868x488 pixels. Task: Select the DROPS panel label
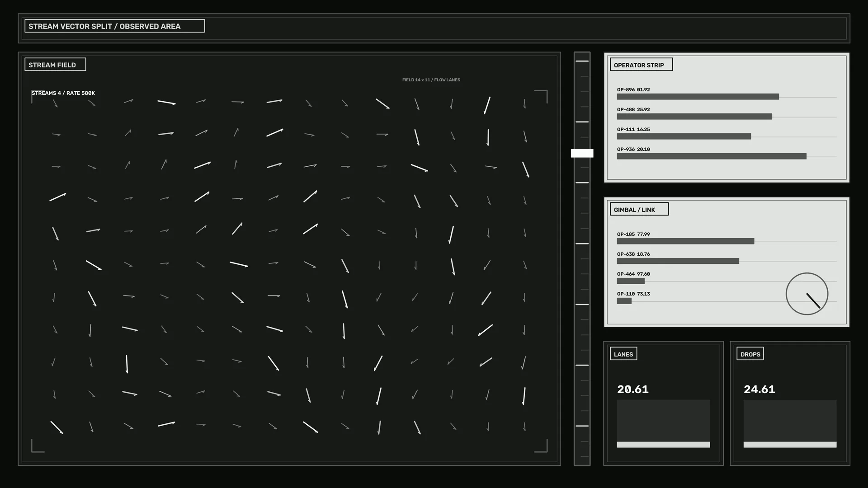click(750, 354)
